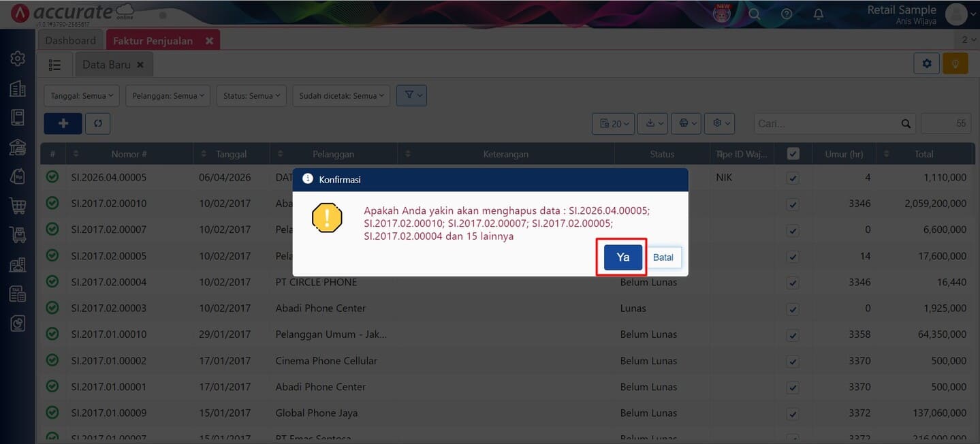This screenshot has width=980, height=444.
Task: Click the refresh list icon
Action: coord(98,123)
